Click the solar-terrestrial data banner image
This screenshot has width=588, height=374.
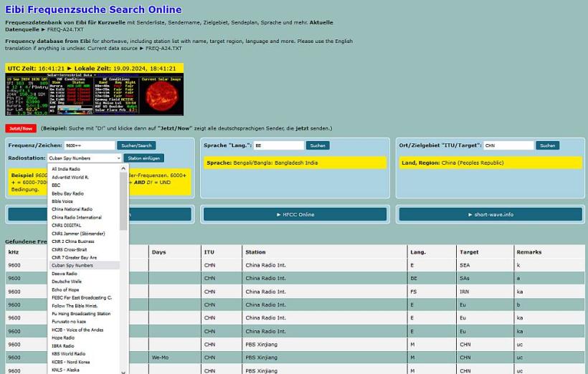click(x=94, y=95)
